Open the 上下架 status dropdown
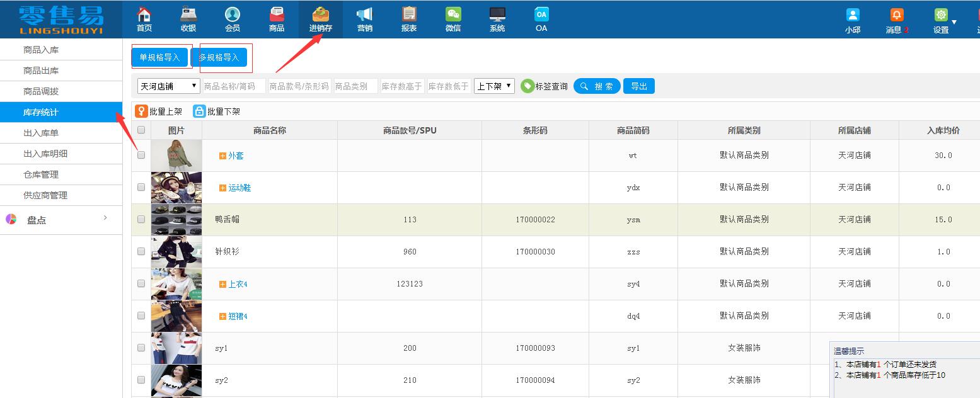The width and height of the screenshot is (980, 398). point(494,86)
